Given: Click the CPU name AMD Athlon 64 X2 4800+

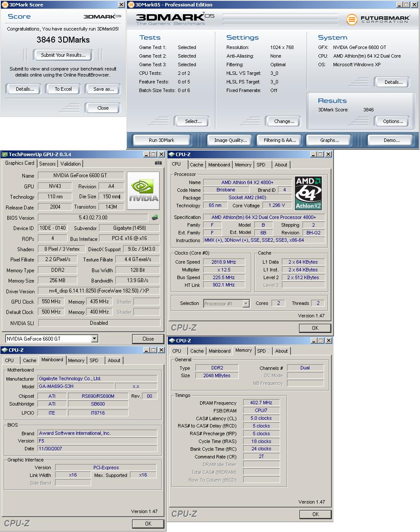Looking at the screenshot, I should click(x=247, y=182).
